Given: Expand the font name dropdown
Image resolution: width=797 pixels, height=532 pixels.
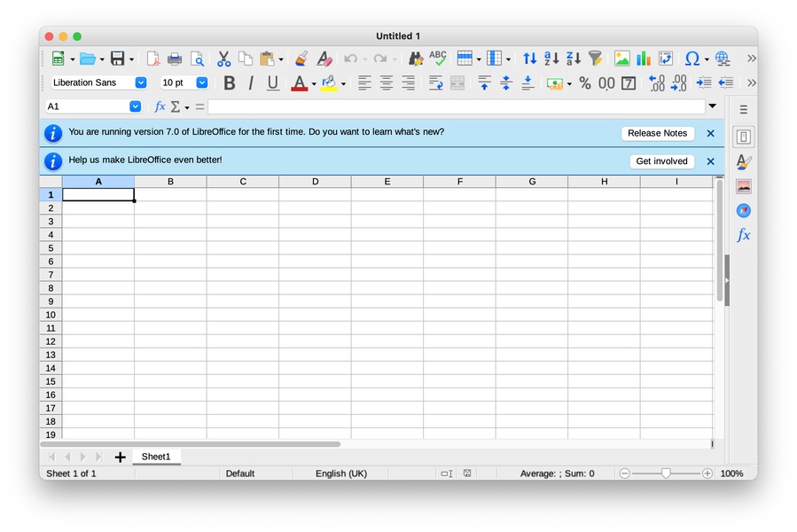Looking at the screenshot, I should pyautogui.click(x=141, y=82).
